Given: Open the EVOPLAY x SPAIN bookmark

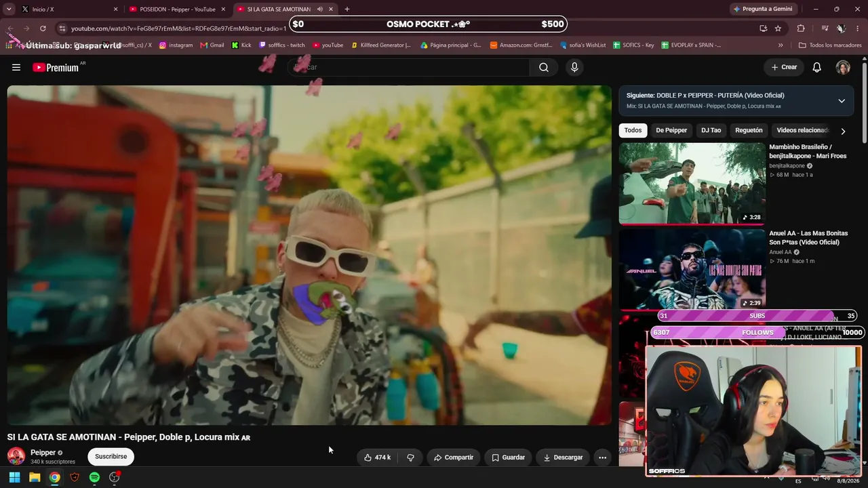Looking at the screenshot, I should 690,45.
